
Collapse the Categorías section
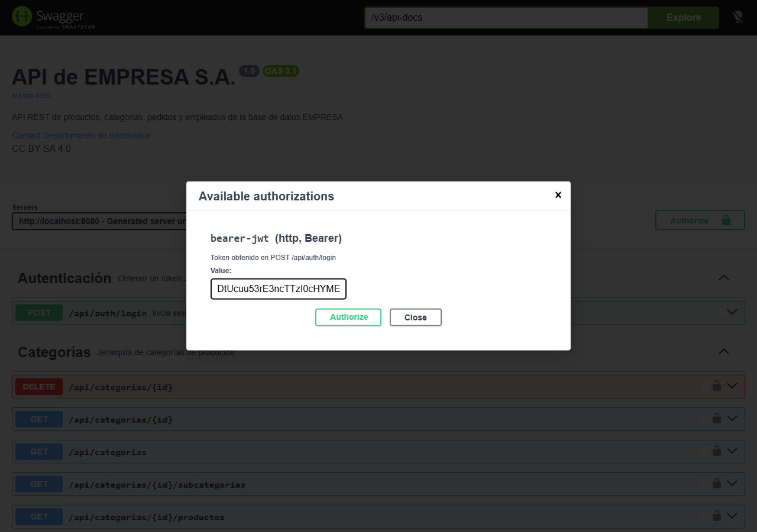click(x=723, y=352)
